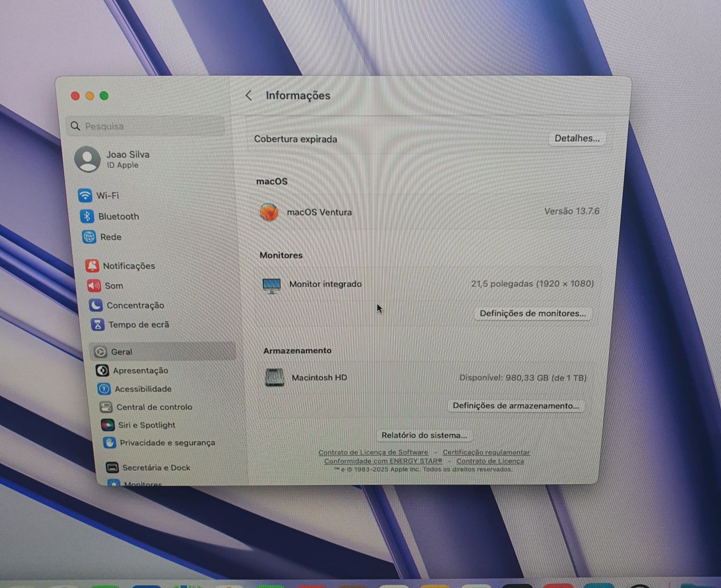Select Privacidade e segurança label

167,443
